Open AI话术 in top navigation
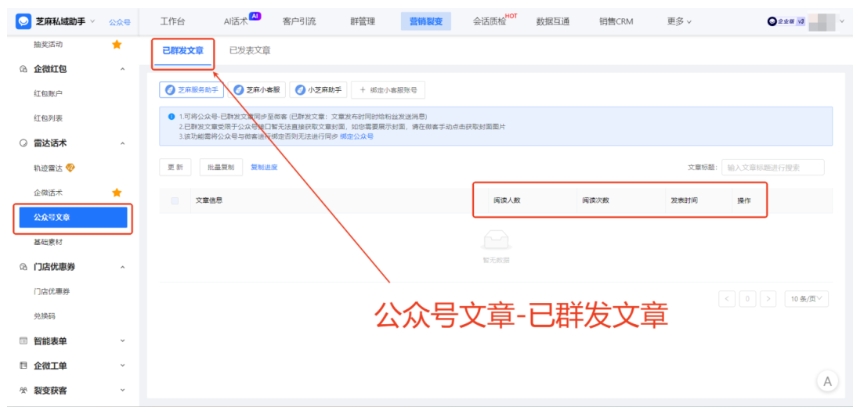Image resolution: width=864 pixels, height=414 pixels. click(x=236, y=22)
